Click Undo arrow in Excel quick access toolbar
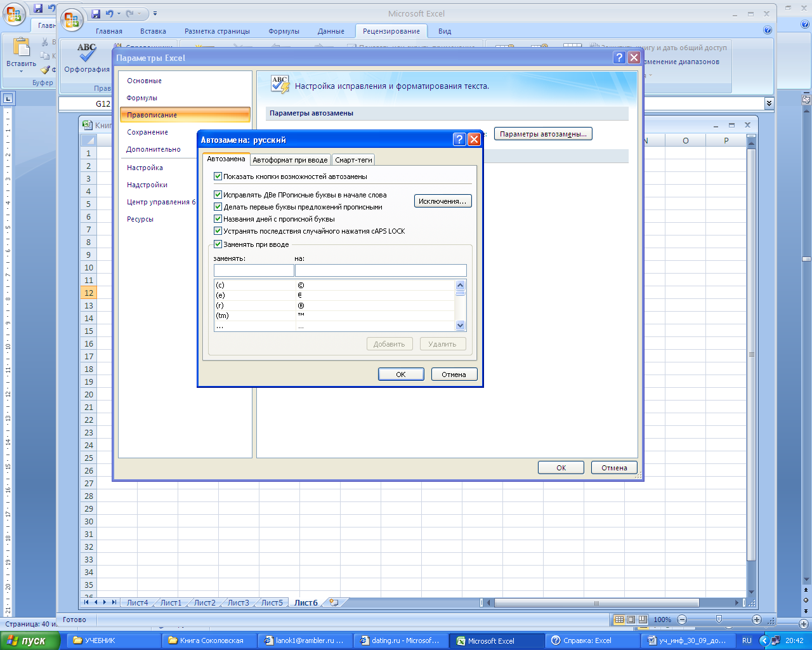Screen dimensions: 812x650 (110, 13)
